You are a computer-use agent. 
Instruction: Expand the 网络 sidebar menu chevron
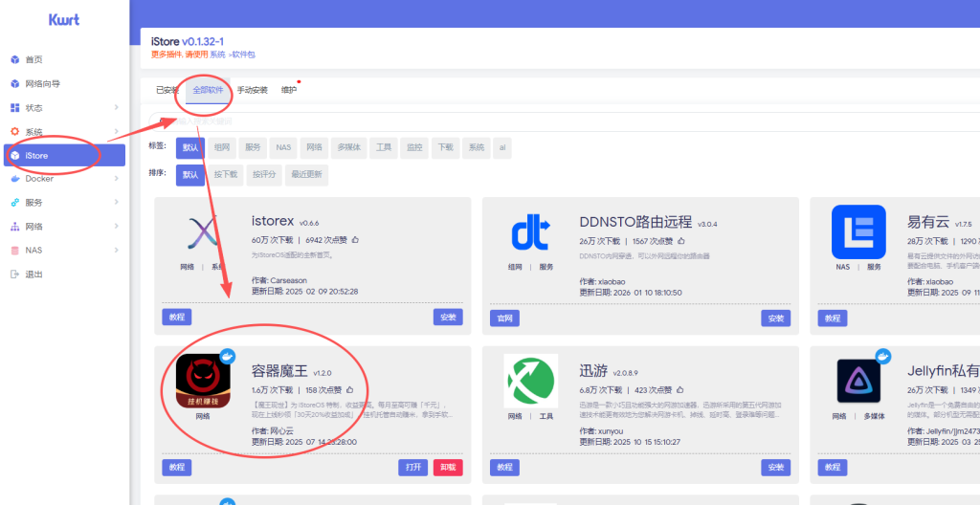point(116,227)
